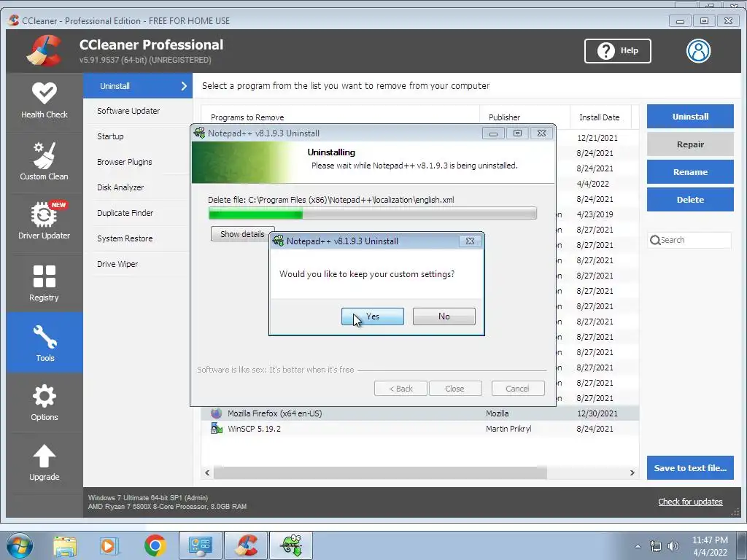
Task: Switch to CCleaner taskbar button
Action: pos(246,545)
